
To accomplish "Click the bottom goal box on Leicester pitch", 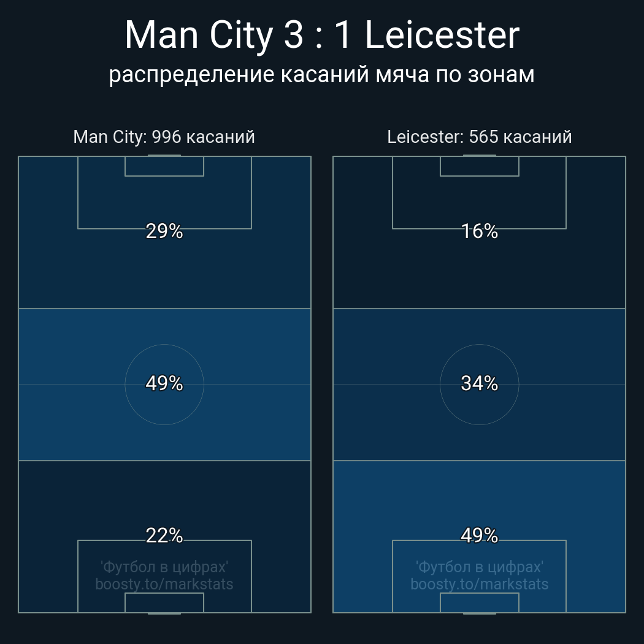I will click(x=479, y=603).
